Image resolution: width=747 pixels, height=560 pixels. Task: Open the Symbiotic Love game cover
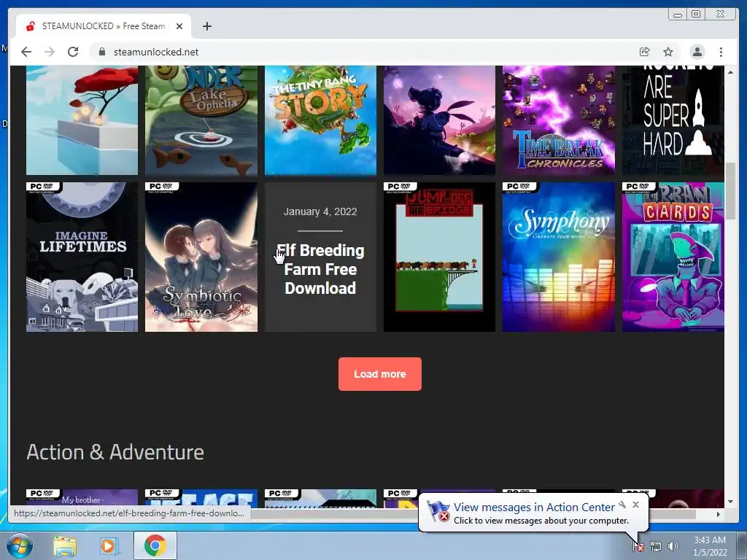coord(201,257)
